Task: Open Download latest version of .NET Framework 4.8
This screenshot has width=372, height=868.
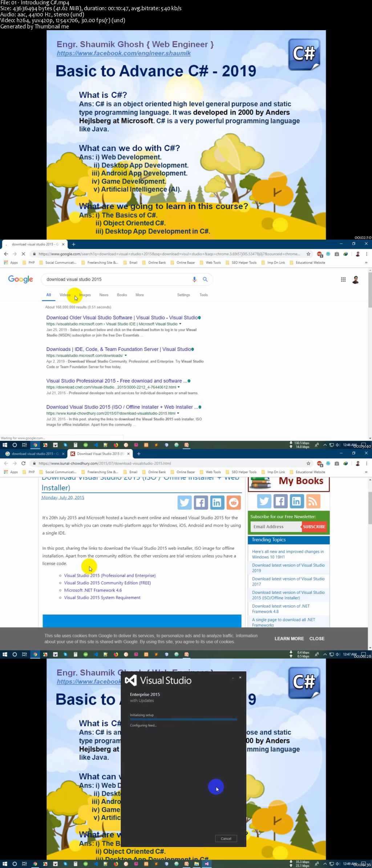Action: point(281,609)
